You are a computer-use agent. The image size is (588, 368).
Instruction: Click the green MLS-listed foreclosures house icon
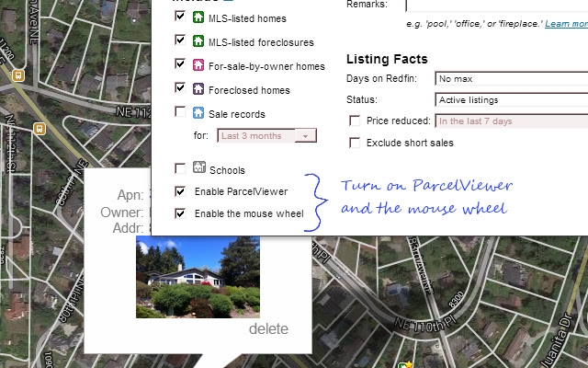tap(198, 40)
